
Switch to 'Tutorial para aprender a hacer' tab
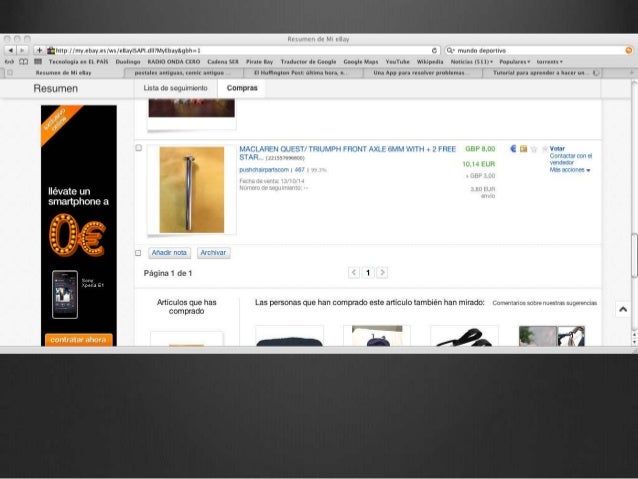pos(541,73)
